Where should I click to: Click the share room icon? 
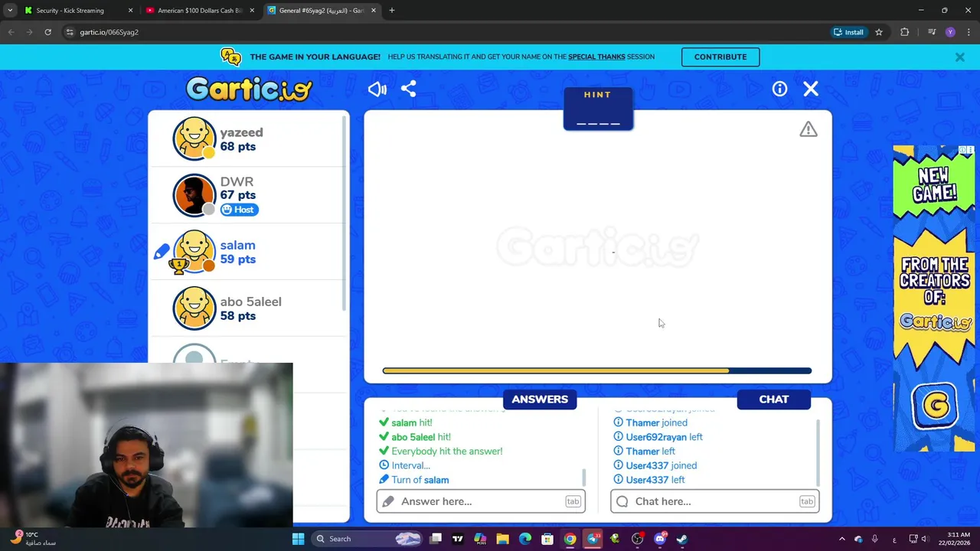tap(408, 89)
